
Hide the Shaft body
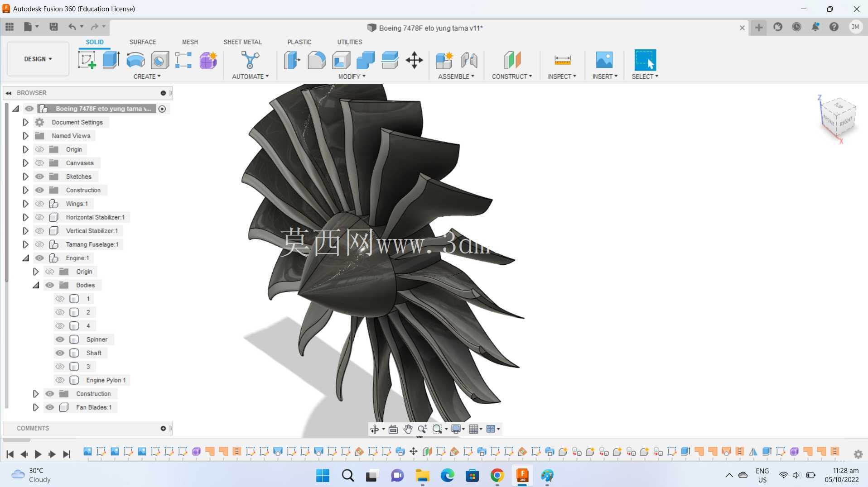[60, 353]
